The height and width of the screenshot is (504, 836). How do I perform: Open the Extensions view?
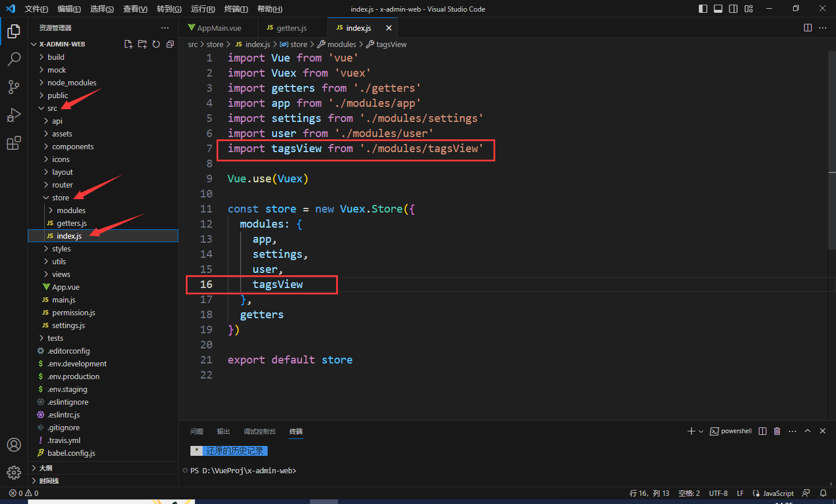pos(14,143)
